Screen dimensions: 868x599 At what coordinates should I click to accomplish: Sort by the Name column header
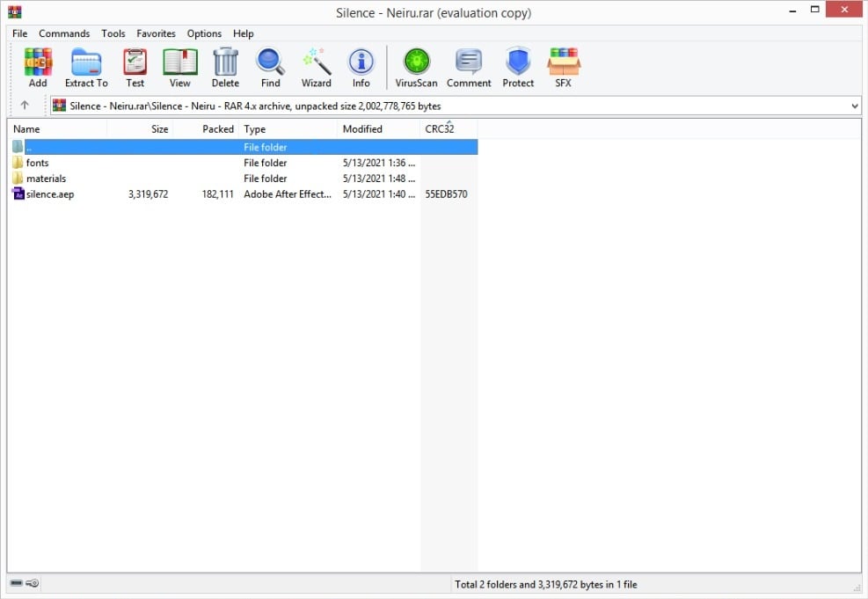coord(57,129)
